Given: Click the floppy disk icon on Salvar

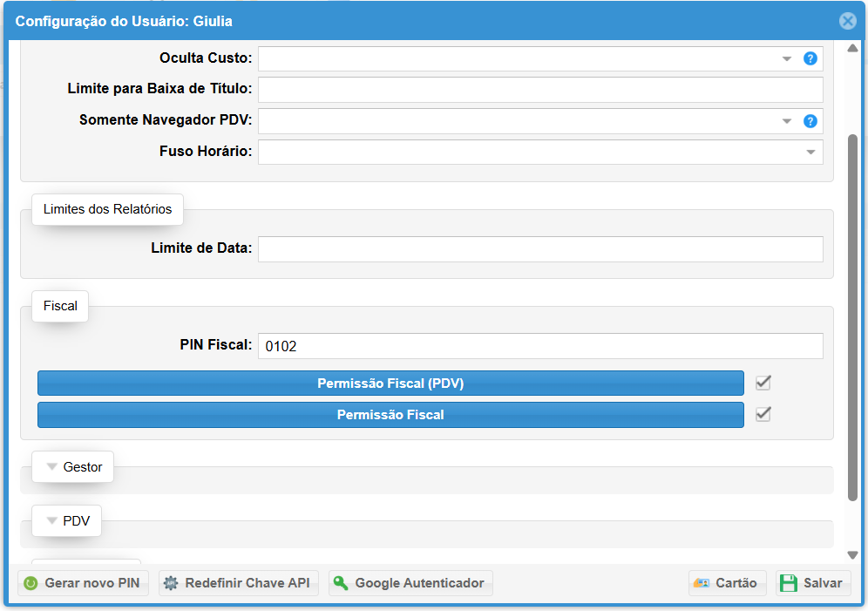Looking at the screenshot, I should (x=789, y=583).
